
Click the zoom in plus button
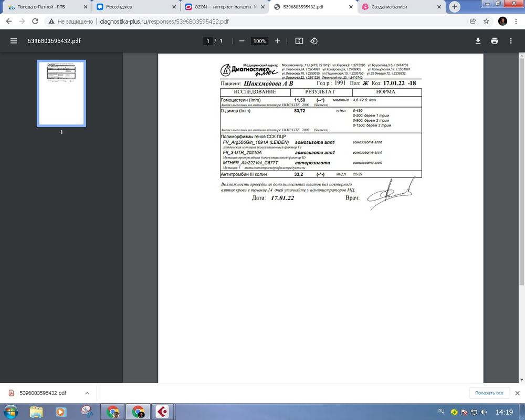pyautogui.click(x=278, y=41)
